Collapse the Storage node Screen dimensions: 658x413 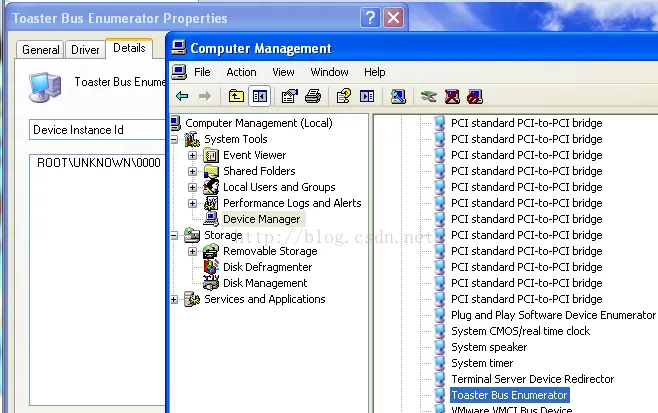pyautogui.click(x=174, y=235)
